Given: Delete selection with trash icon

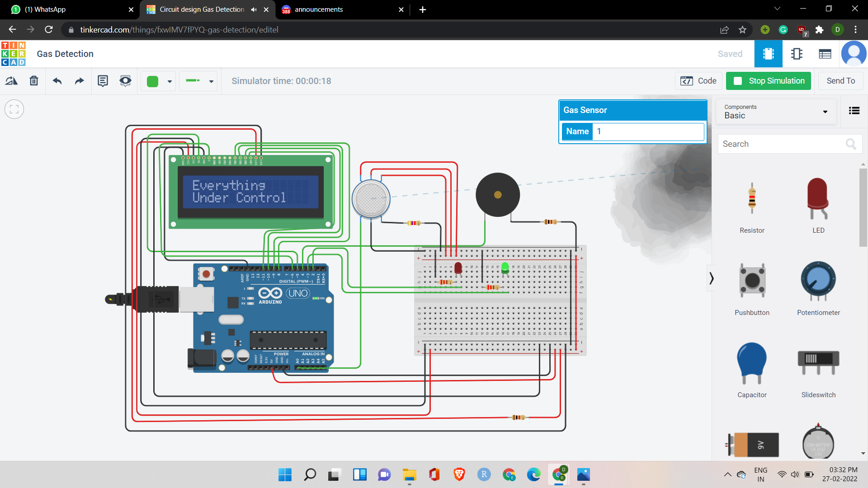Looking at the screenshot, I should (34, 81).
